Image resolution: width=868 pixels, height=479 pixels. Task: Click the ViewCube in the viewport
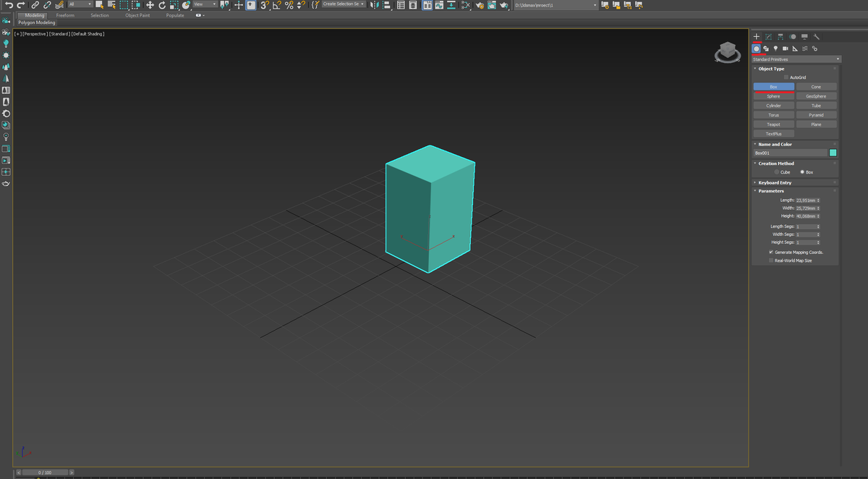click(727, 51)
